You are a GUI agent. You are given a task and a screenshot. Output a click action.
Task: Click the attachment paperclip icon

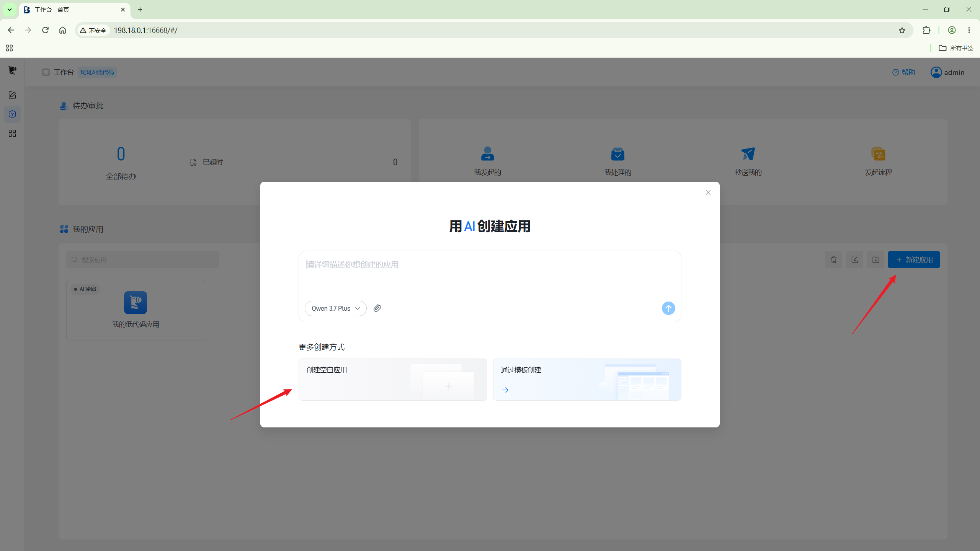377,308
